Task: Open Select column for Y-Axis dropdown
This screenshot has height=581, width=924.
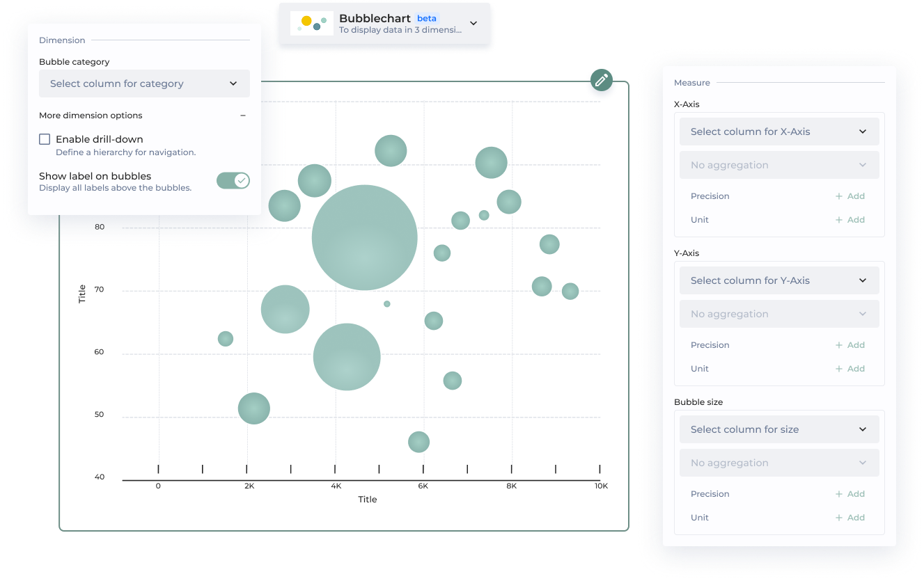Action: click(778, 280)
